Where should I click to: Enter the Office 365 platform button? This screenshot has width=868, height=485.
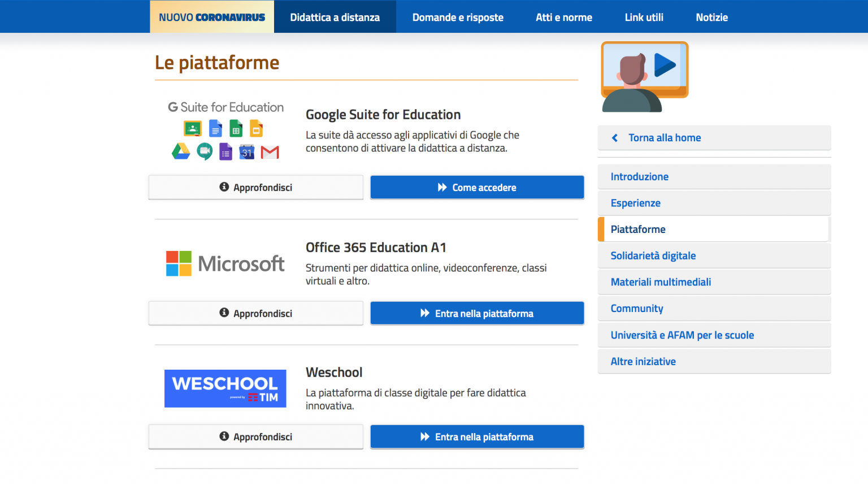tap(477, 313)
